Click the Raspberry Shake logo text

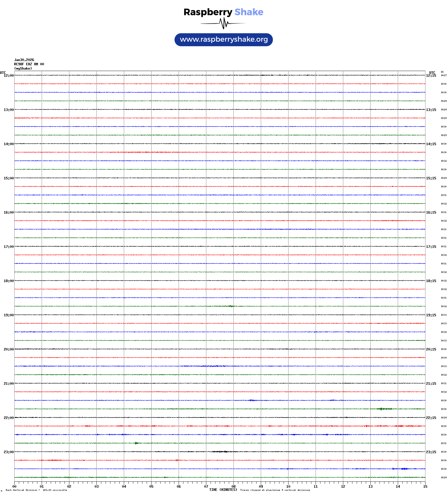coord(223,12)
